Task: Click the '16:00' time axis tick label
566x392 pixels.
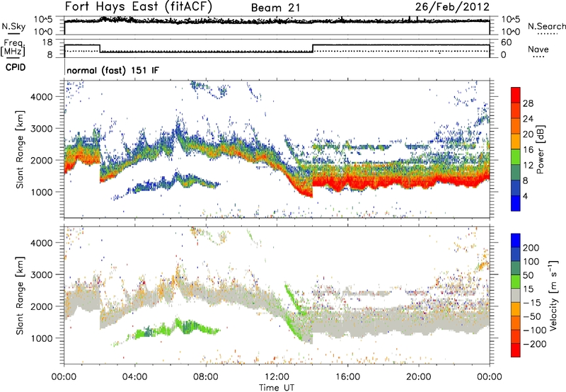Action: tap(347, 377)
